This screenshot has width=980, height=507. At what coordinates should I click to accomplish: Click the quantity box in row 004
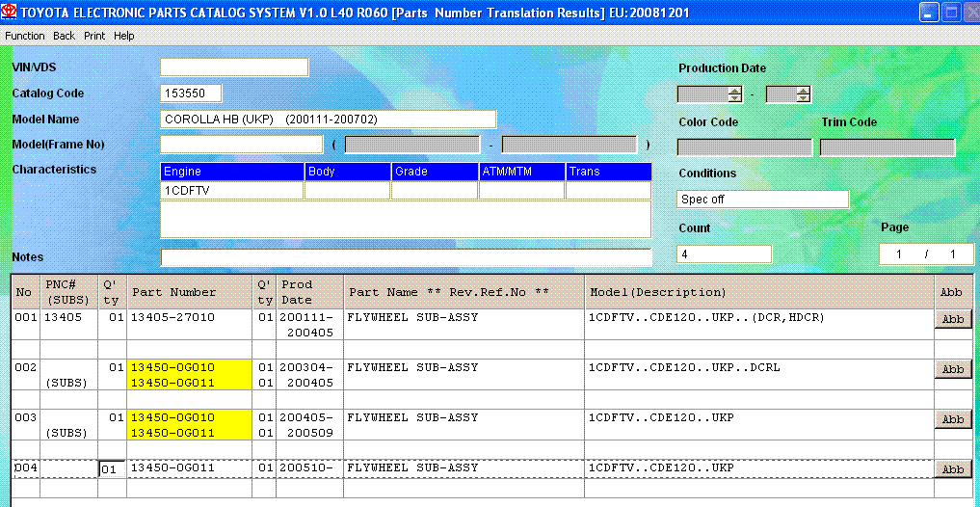[x=111, y=468]
